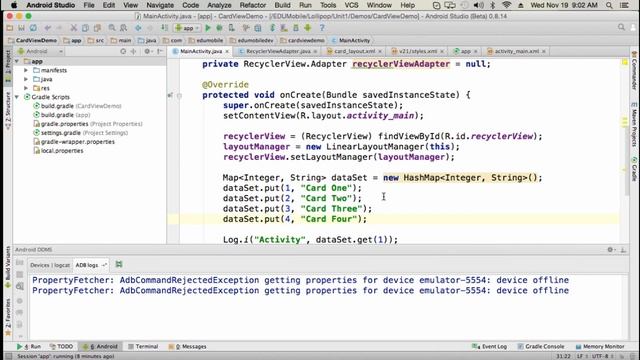Click the Save All toolbar icon

(x=21, y=28)
